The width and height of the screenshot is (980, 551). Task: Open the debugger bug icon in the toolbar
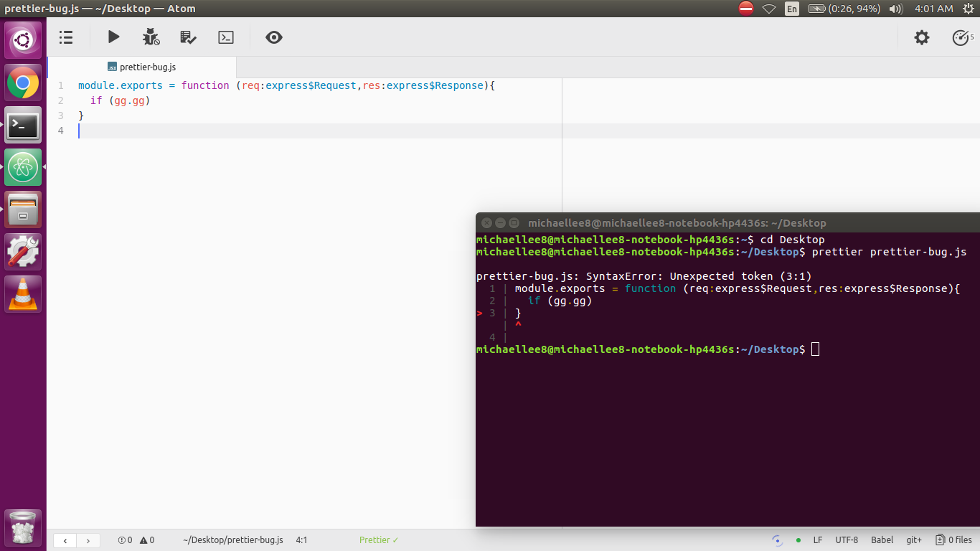(x=151, y=37)
